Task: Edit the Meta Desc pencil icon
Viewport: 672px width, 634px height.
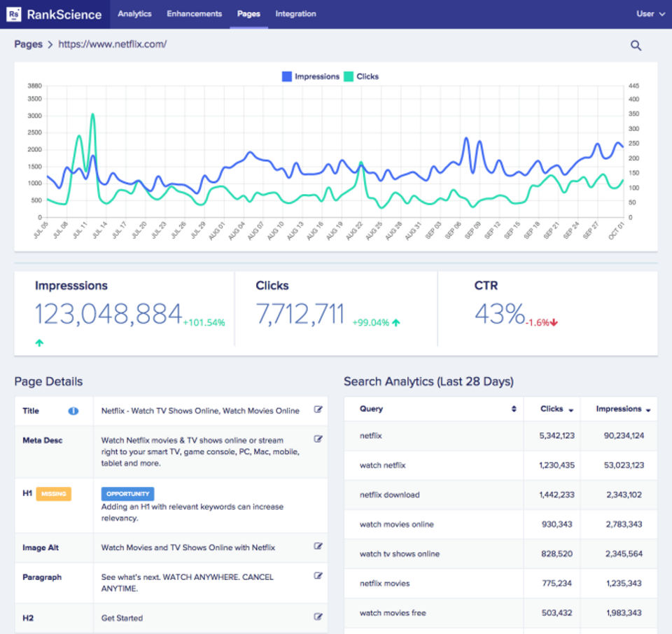Action: tap(318, 439)
